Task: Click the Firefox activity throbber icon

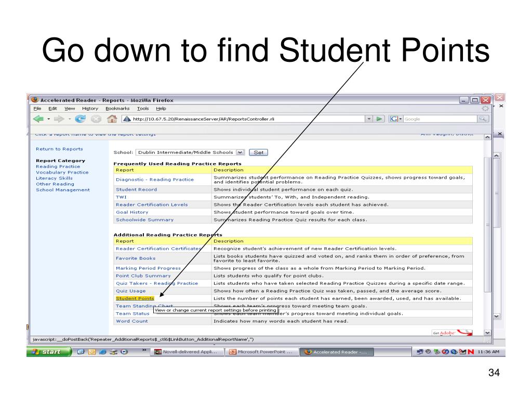Action: (485, 109)
